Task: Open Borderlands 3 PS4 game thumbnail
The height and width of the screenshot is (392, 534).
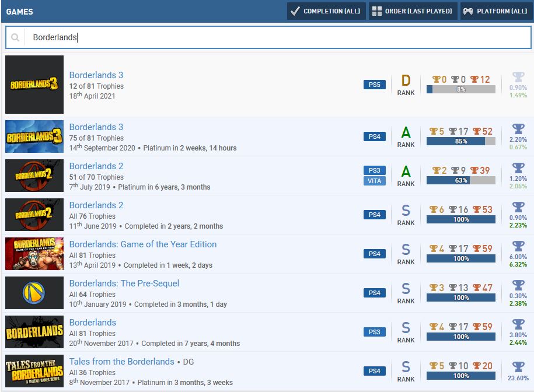Action: click(34, 136)
